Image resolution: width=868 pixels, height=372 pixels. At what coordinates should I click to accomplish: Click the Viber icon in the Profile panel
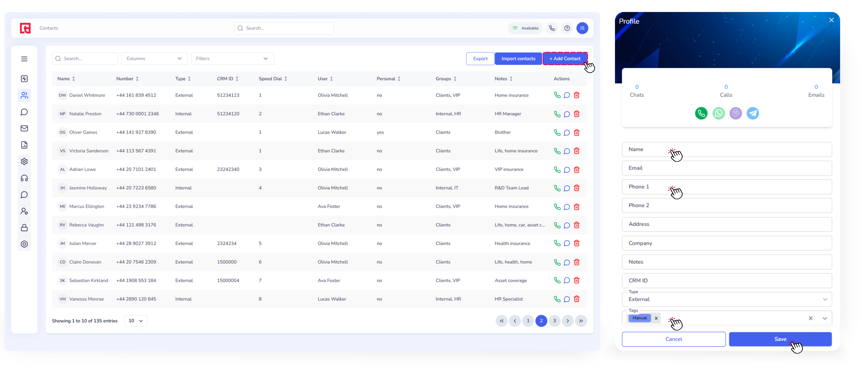click(x=736, y=113)
